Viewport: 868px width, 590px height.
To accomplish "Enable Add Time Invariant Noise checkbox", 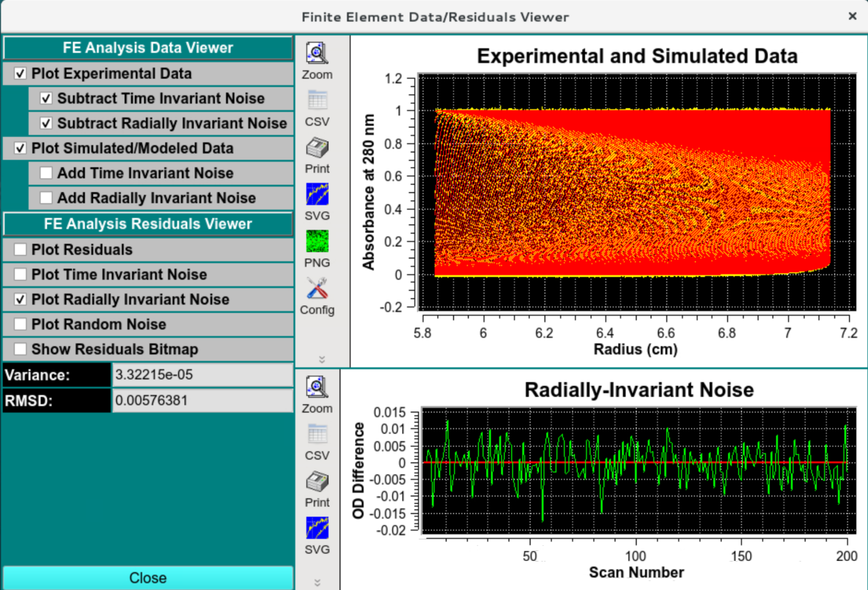I will tap(46, 173).
